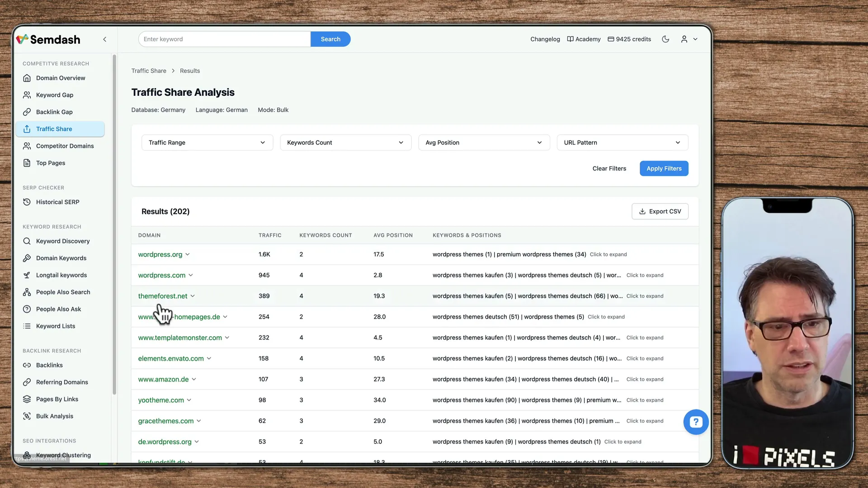Select the Keyword Gap tool

point(54,95)
